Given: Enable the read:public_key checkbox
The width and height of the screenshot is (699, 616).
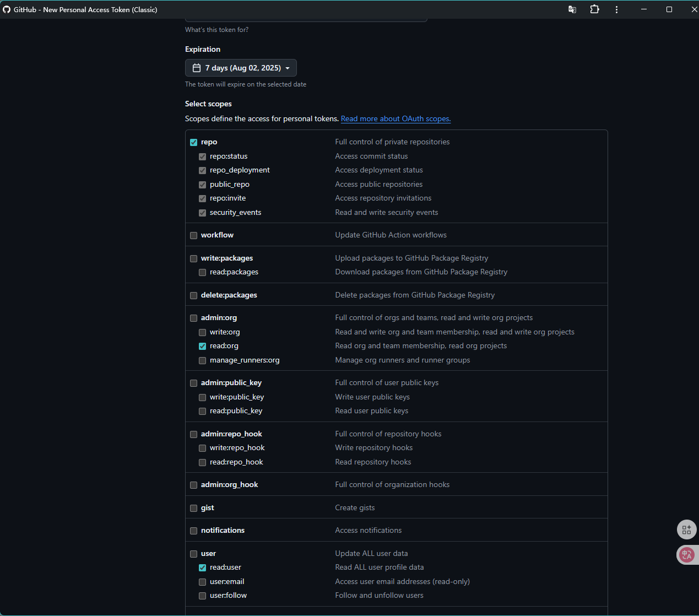Looking at the screenshot, I should (x=203, y=411).
